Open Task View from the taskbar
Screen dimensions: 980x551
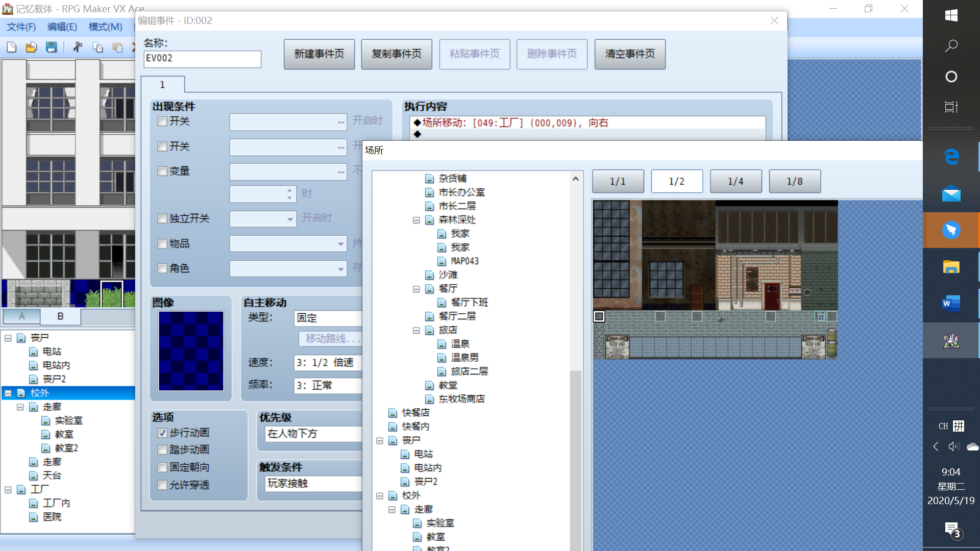[951, 107]
